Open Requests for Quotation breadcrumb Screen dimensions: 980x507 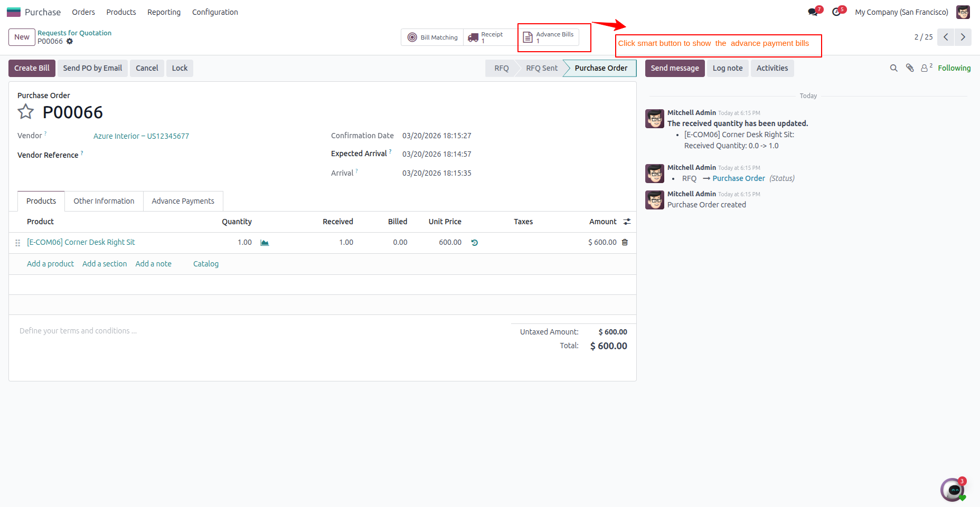pos(74,33)
